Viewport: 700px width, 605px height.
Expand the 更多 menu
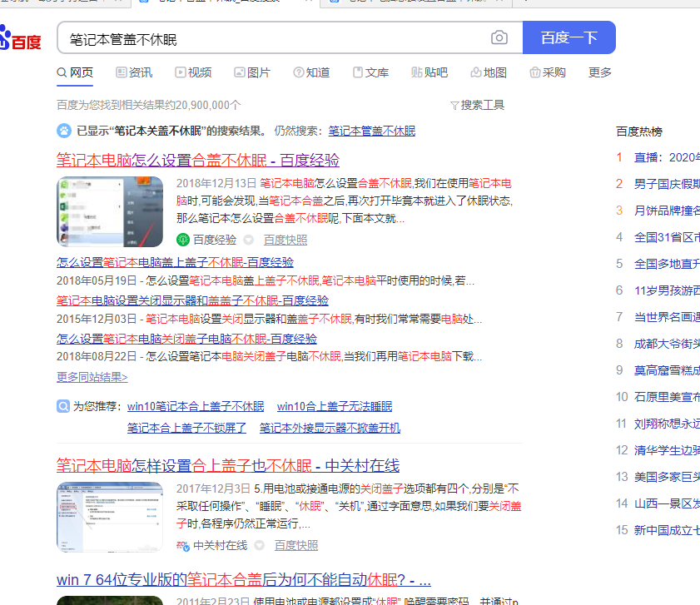599,72
